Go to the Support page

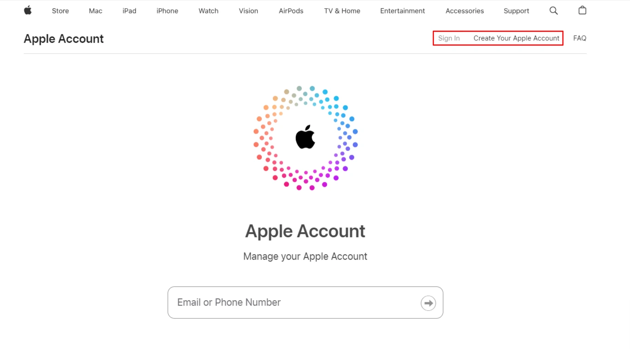(x=516, y=11)
